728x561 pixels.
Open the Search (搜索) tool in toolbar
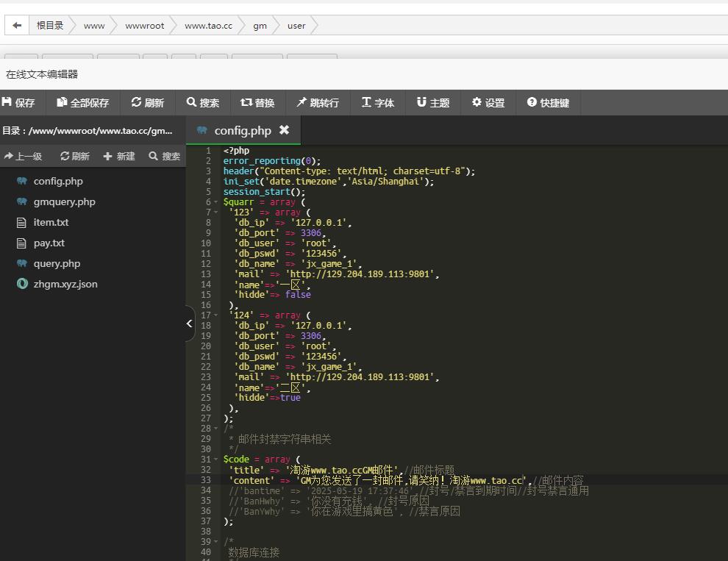(203, 103)
